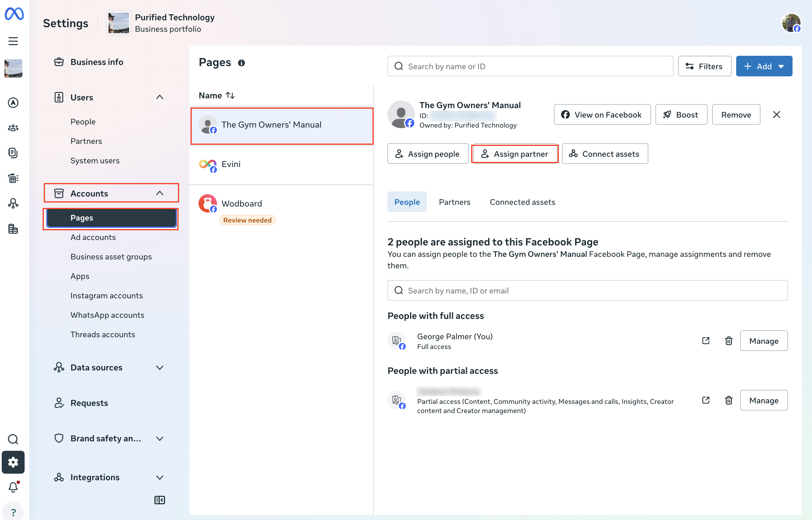Click the business portfolio thumbnail in the left rail
Image resolution: width=812 pixels, height=520 pixels.
[13, 69]
